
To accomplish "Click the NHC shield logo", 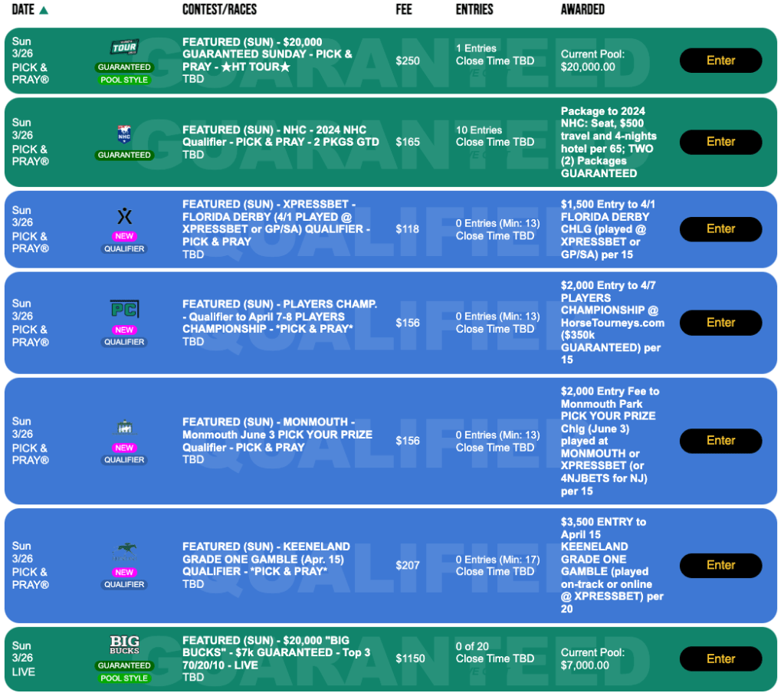I will (124, 135).
